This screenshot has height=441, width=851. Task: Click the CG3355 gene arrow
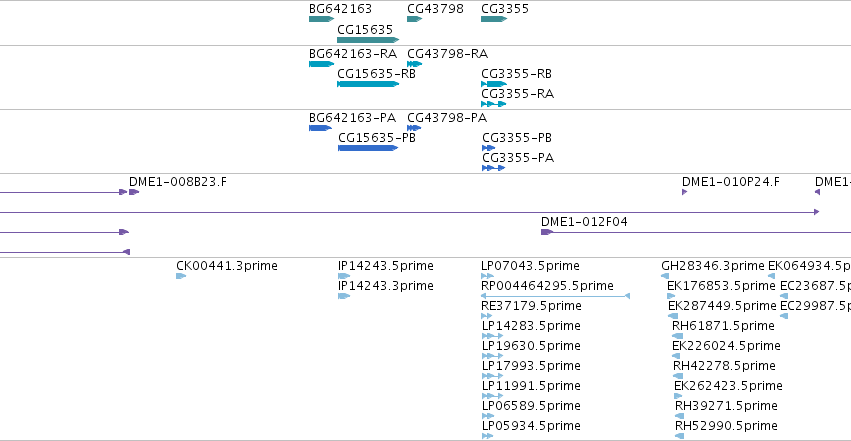coord(494,19)
